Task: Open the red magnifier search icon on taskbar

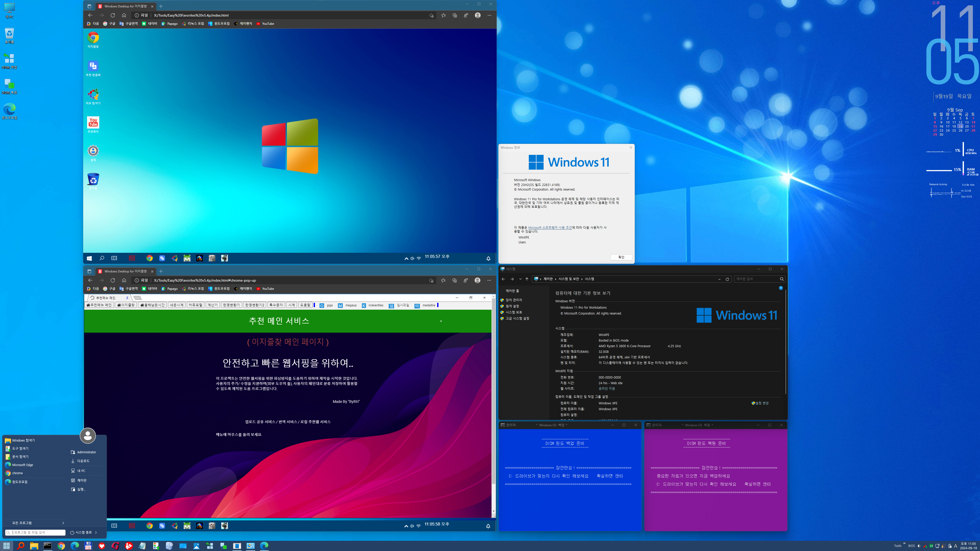Action: pos(20,546)
